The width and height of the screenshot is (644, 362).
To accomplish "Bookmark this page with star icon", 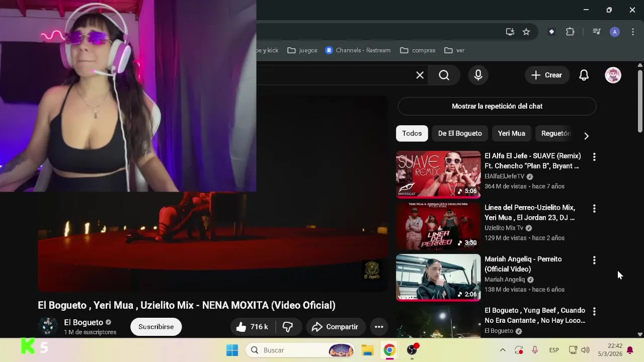I will [526, 32].
